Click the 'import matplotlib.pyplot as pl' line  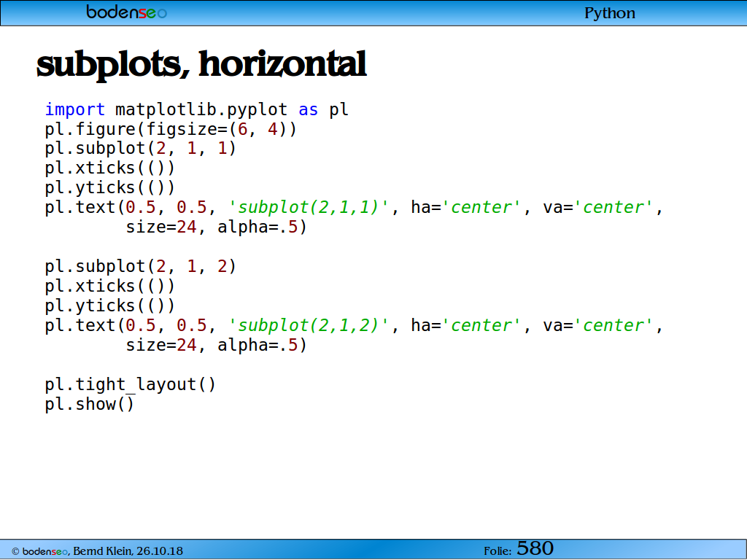(197, 109)
